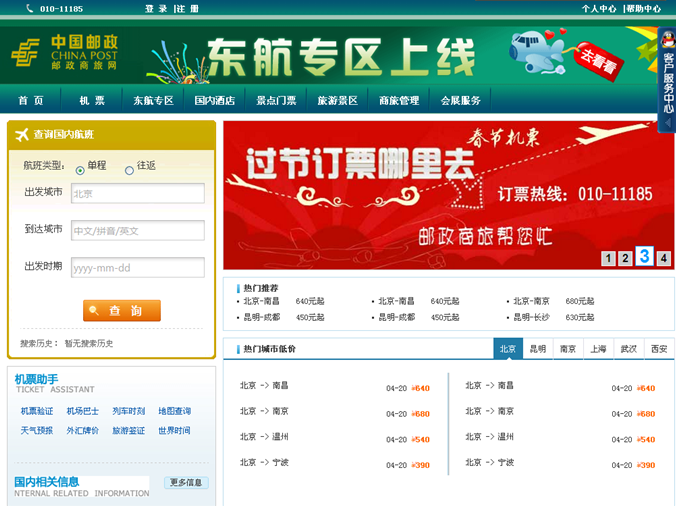
Task: Open 列车时刻 in ticket assistant
Action: (x=128, y=411)
